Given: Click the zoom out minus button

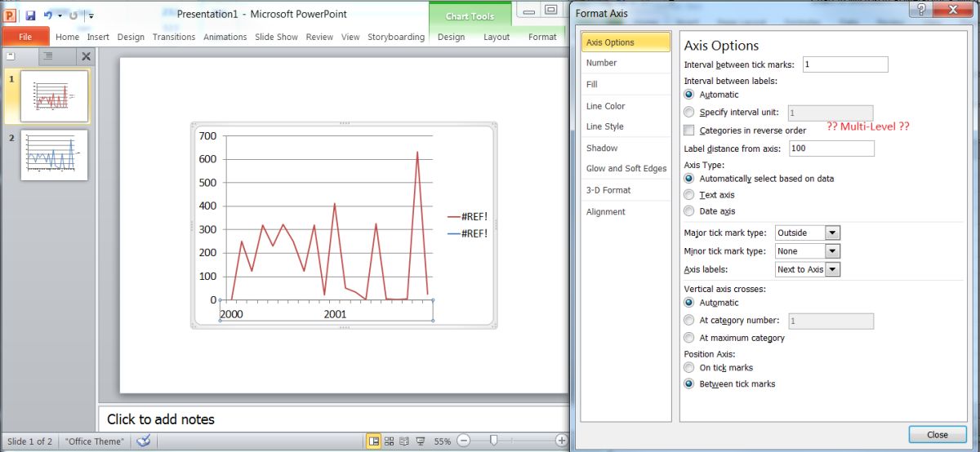Looking at the screenshot, I should (462, 441).
